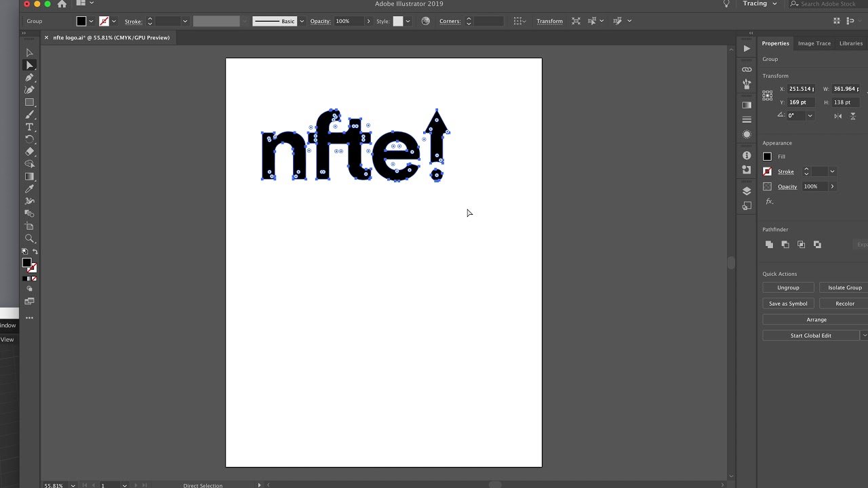The height and width of the screenshot is (488, 868).
Task: Select the Rotate tool
Action: point(29,139)
